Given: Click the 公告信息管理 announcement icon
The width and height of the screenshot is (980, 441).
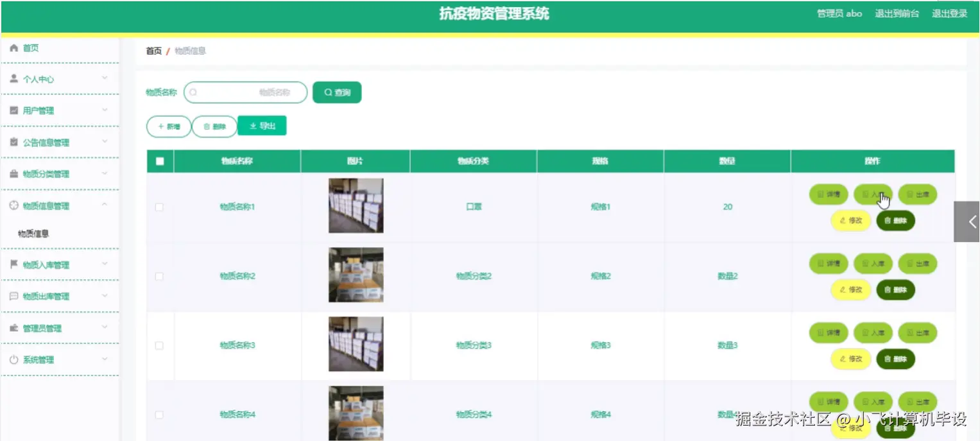Looking at the screenshot, I should tap(13, 142).
